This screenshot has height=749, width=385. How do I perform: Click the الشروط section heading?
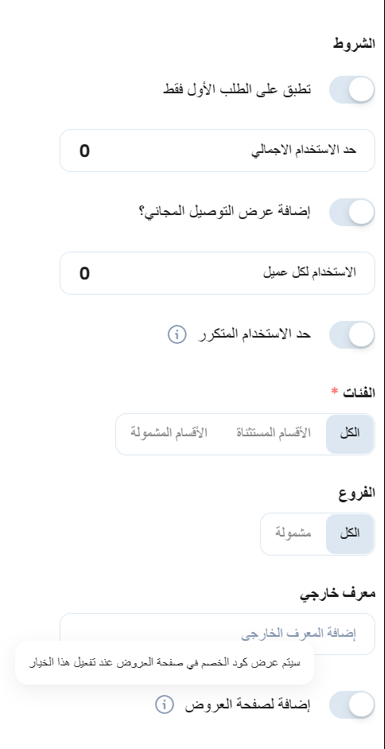click(x=354, y=44)
